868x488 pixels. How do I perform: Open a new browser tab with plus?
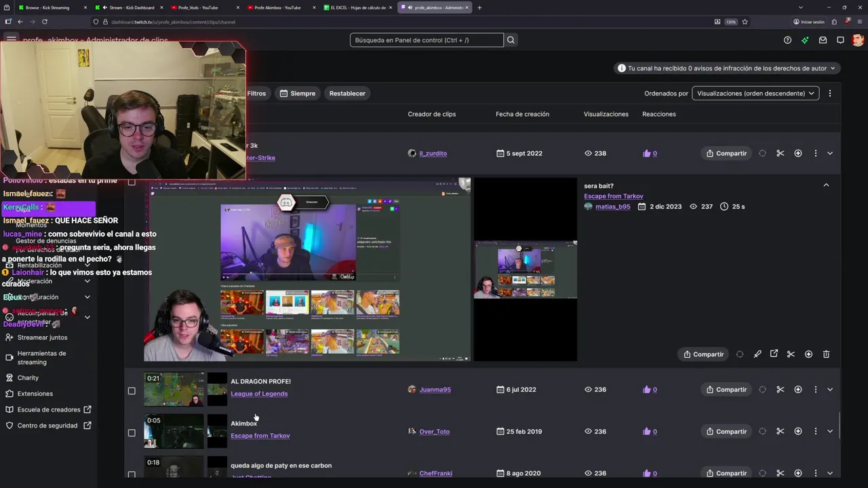[479, 7]
